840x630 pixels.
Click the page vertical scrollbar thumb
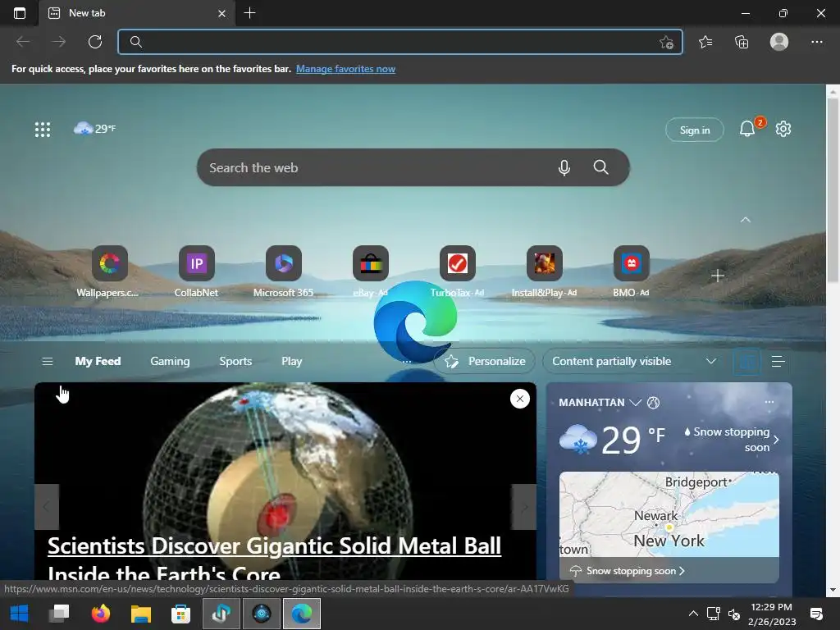(x=833, y=190)
